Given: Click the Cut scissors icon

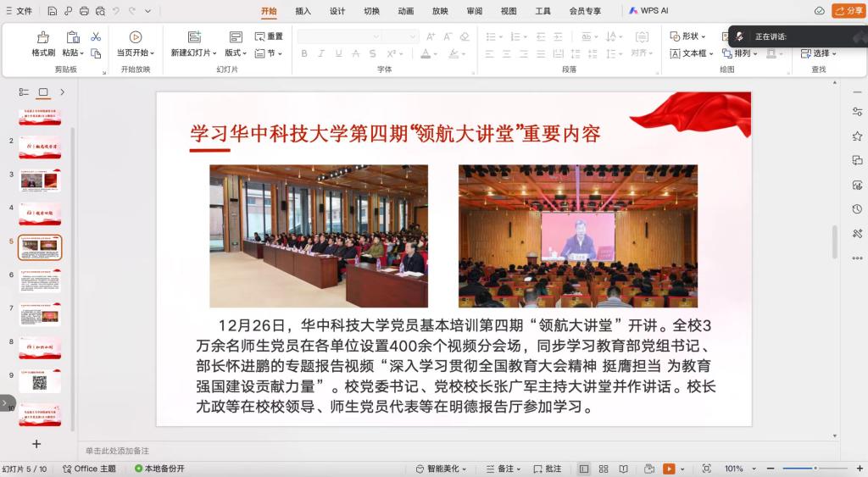Looking at the screenshot, I should click(96, 36).
